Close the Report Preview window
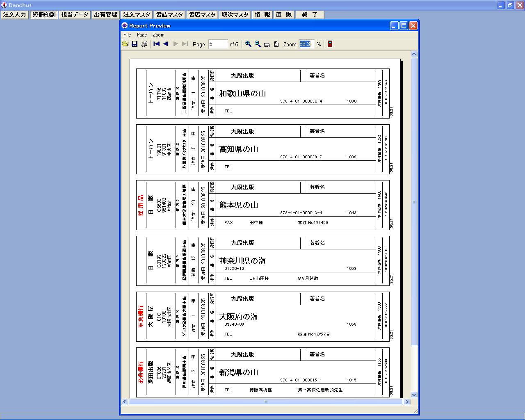The width and height of the screenshot is (525, 420). [x=413, y=26]
